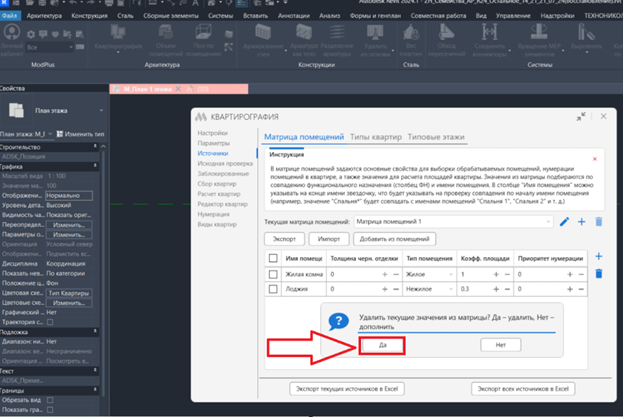Toggle the Обрезать вид checkbox
The image size is (623, 417).
point(50,400)
